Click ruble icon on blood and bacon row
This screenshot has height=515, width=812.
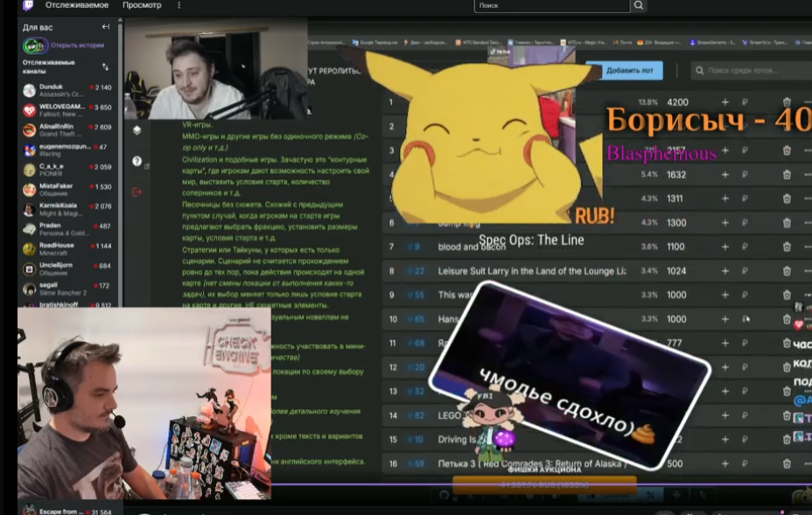745,247
